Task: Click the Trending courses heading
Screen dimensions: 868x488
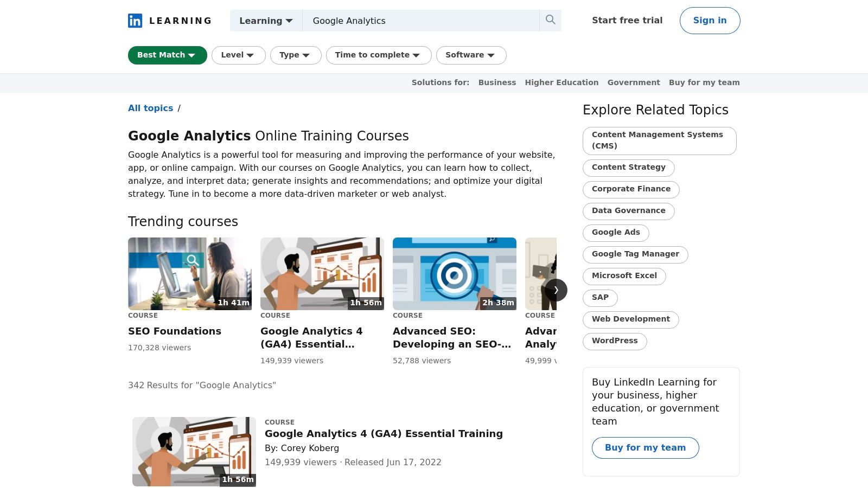Action: pyautogui.click(x=183, y=222)
